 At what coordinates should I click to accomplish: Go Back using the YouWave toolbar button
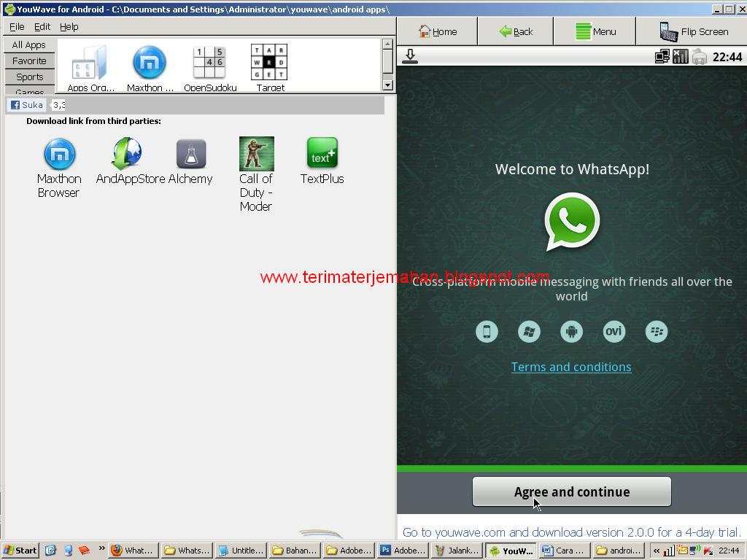point(516,31)
